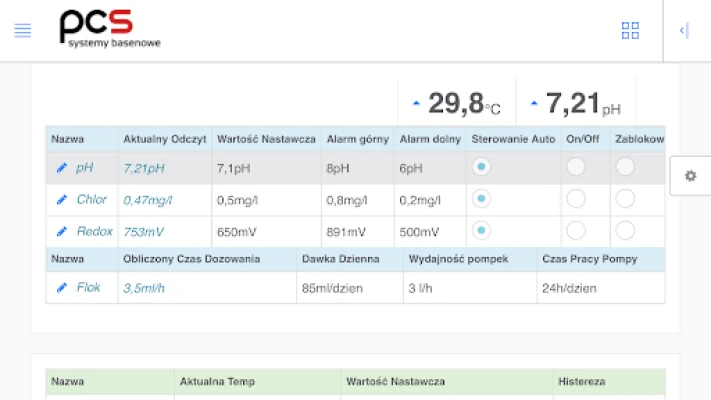Open settings with the gear icon
The image size is (711, 400).
click(690, 176)
